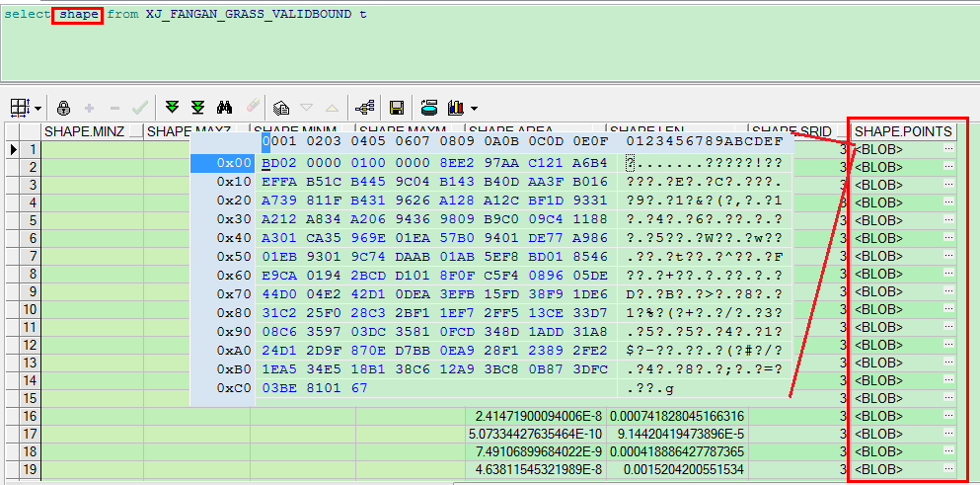Click cell value 5.07334427635464E-10
Screen dimensions: 980x485
pos(535,434)
